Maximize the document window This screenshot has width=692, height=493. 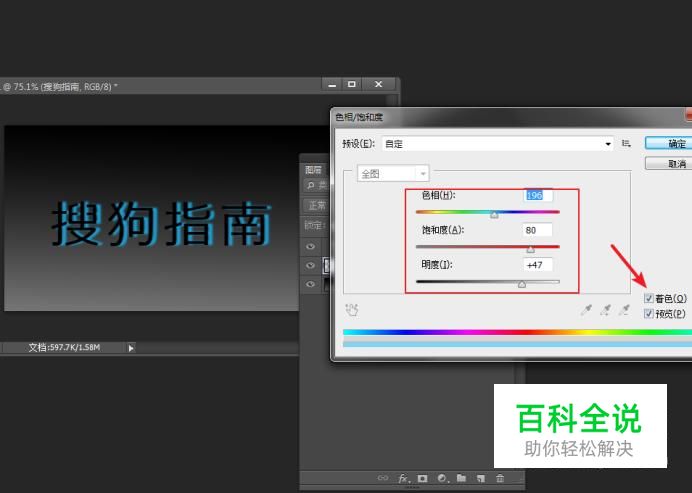pyautogui.click(x=352, y=84)
